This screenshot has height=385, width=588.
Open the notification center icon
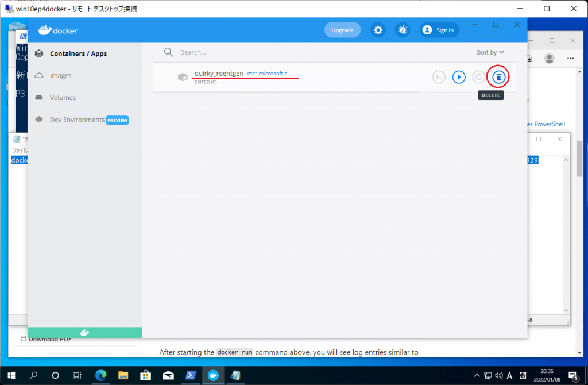tap(573, 376)
